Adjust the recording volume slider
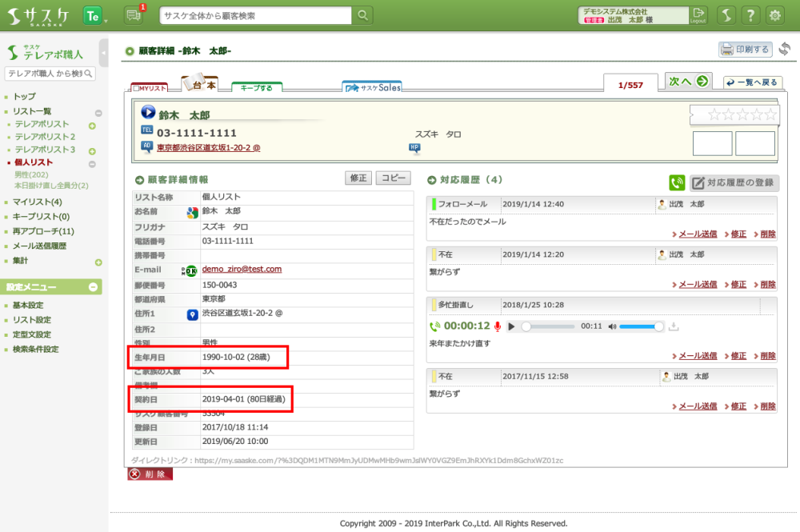This screenshot has height=532, width=800. tap(641, 326)
